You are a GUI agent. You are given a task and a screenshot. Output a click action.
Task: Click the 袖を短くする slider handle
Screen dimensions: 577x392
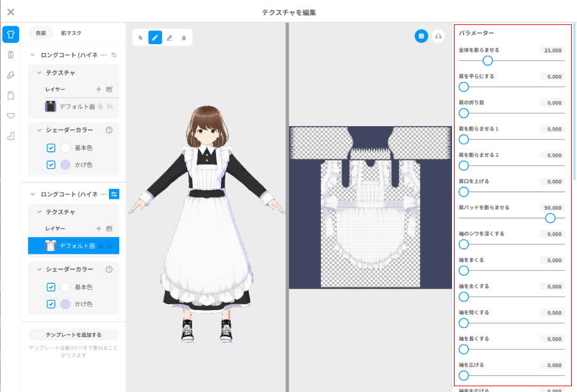tap(464, 323)
